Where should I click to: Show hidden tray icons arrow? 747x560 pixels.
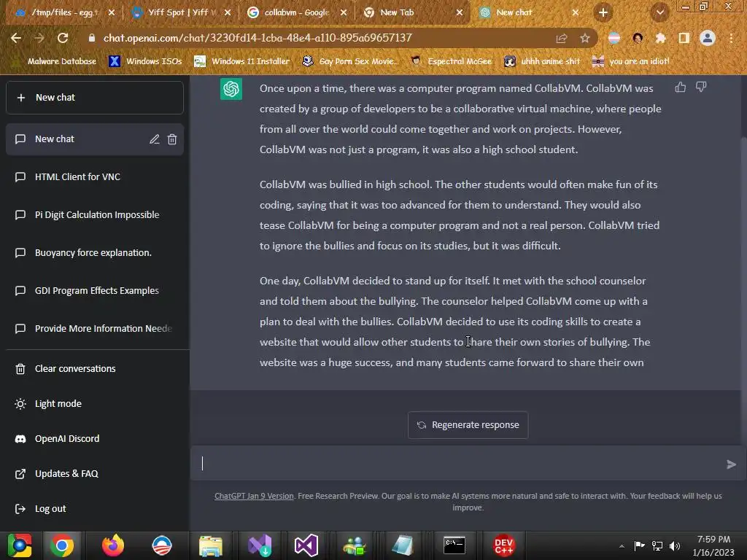pos(622,546)
